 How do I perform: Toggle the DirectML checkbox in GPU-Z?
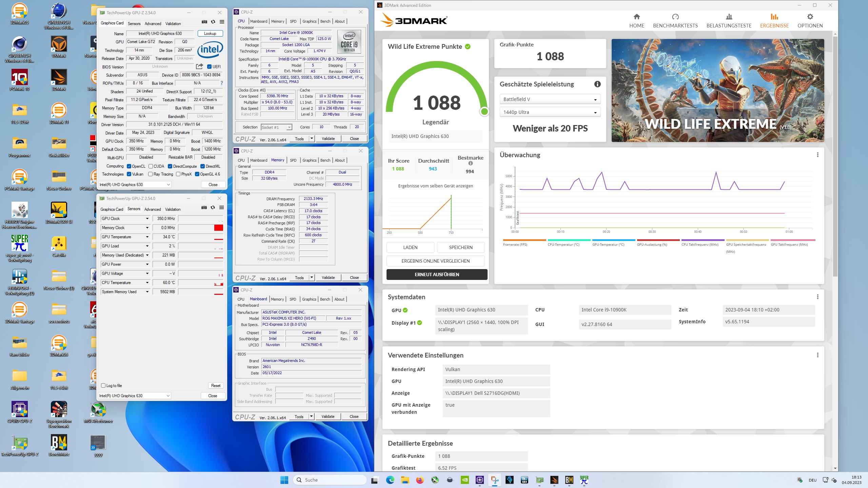(x=202, y=166)
